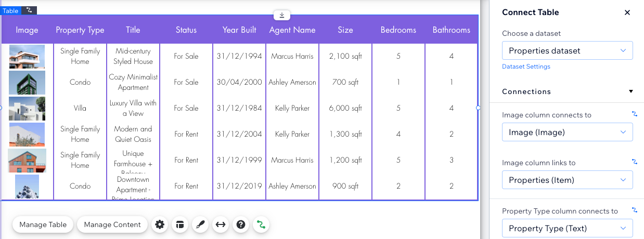
Task: Click connection icon next to Image column links to
Action: click(634, 162)
